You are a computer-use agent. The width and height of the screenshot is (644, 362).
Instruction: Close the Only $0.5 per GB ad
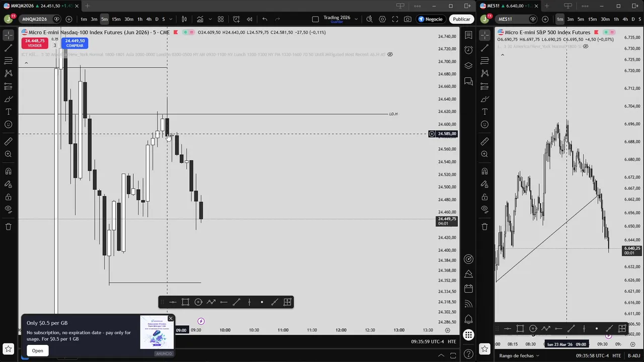(x=171, y=318)
